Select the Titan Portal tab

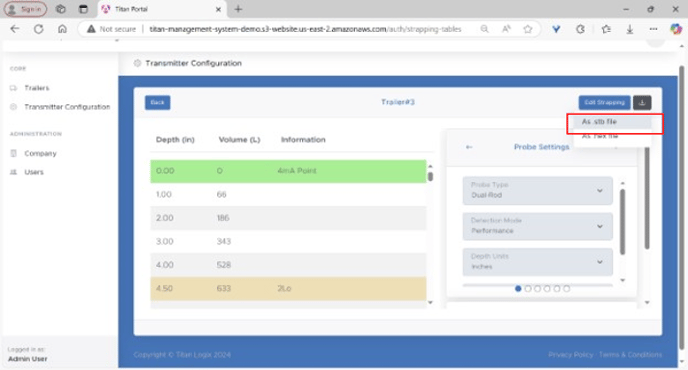pyautogui.click(x=161, y=9)
